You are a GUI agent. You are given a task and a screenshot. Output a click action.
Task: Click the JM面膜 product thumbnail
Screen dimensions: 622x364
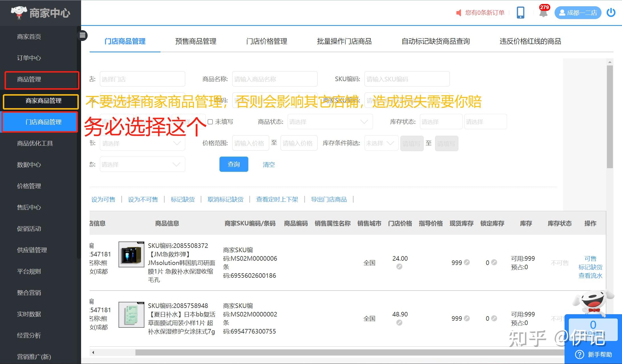131,255
